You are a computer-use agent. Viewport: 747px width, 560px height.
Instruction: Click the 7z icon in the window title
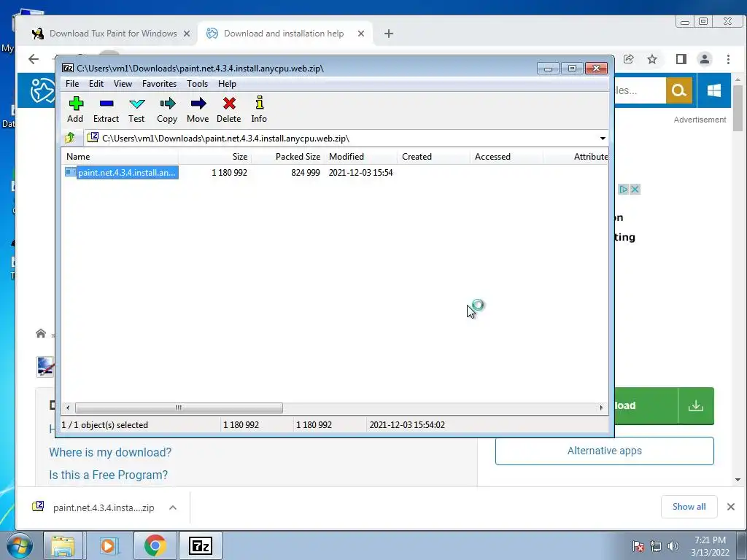68,68
